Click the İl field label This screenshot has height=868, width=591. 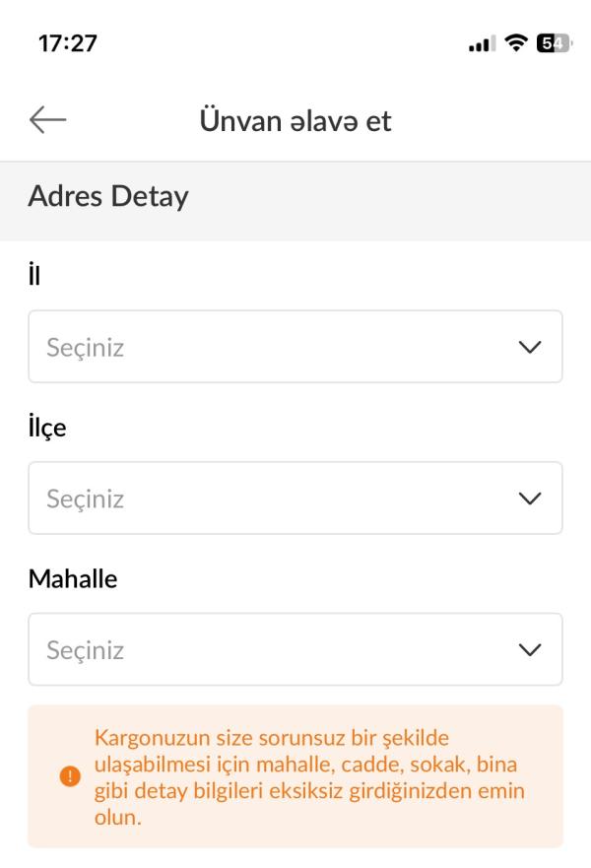point(34,276)
